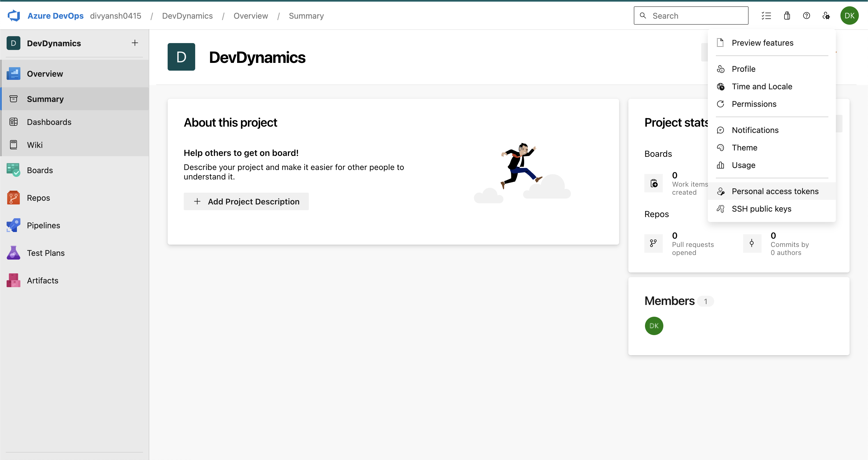
Task: Click the Summary icon in sidebar
Action: pyautogui.click(x=13, y=99)
